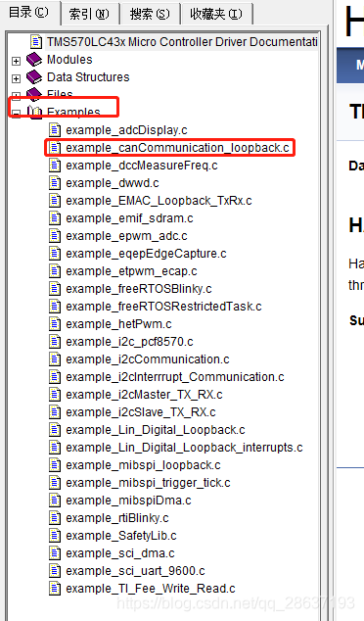Select the Data Structures tree entry
Viewport: 364px width, 621px height.
[88, 76]
